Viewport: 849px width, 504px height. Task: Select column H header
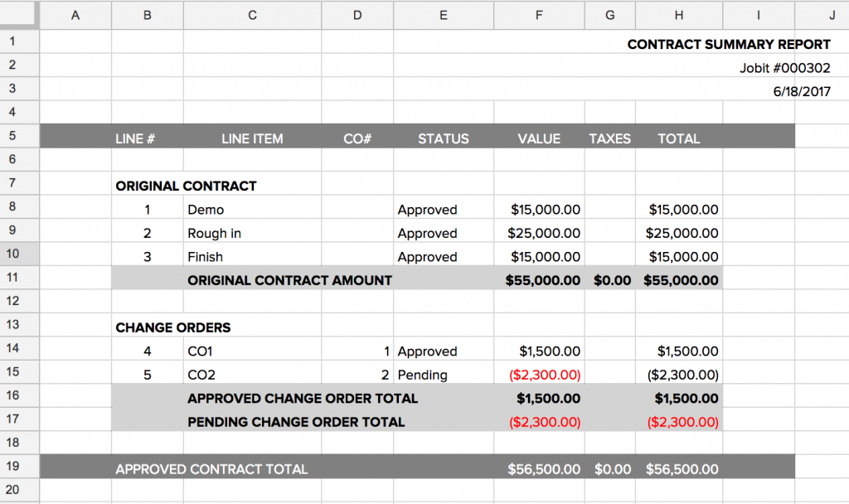pos(679,15)
